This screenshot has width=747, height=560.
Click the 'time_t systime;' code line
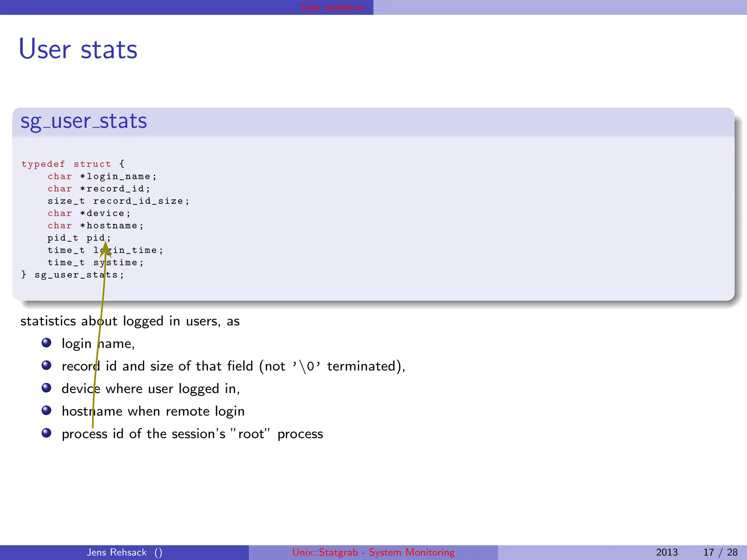(96, 262)
